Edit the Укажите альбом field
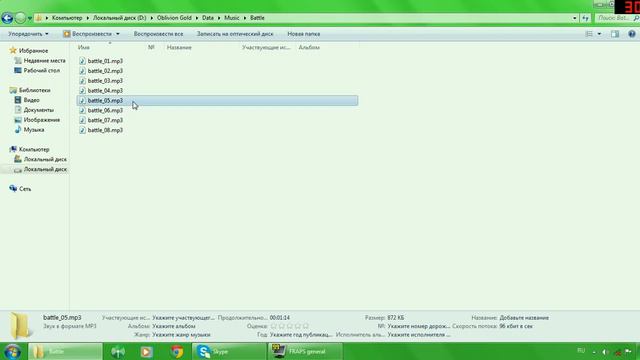 [173, 326]
